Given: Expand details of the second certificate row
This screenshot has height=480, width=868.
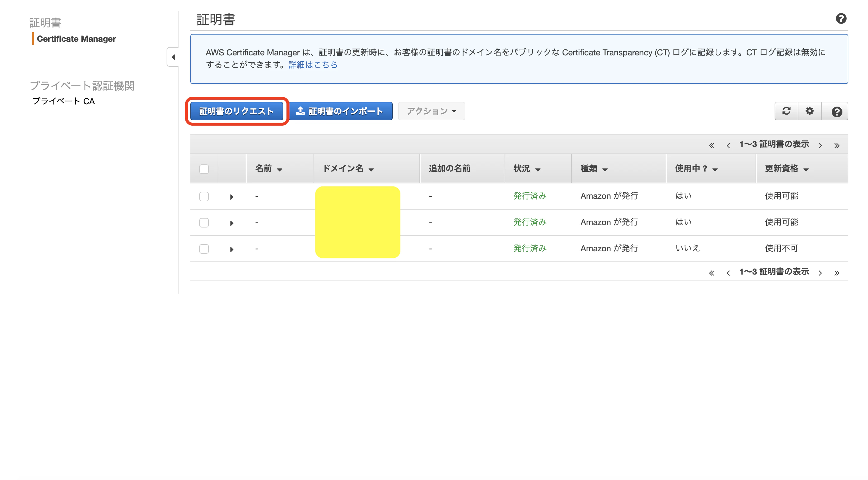Looking at the screenshot, I should [231, 223].
